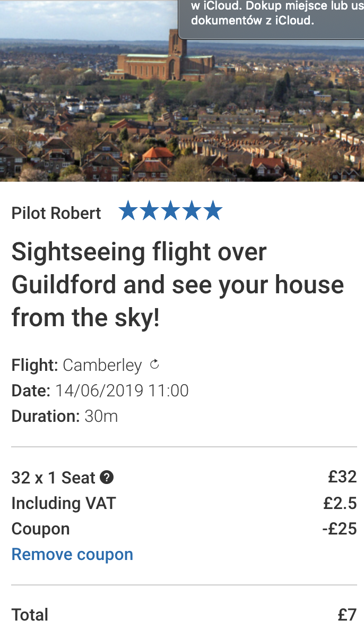Open the Sightseeing flight over Guildford title

tap(178, 285)
